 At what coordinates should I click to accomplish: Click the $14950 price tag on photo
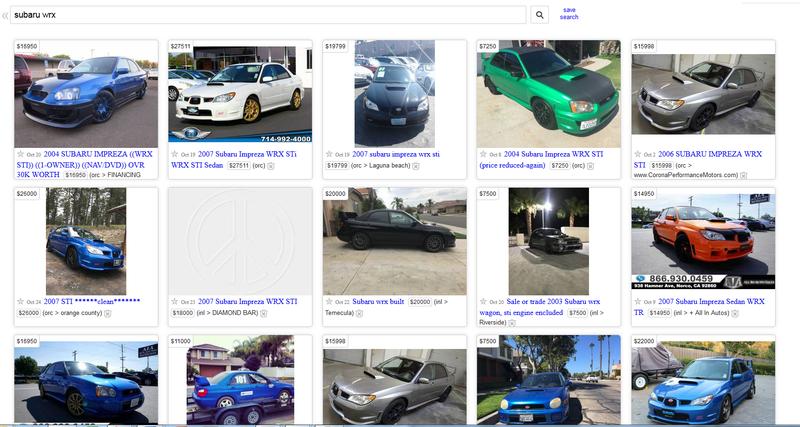[x=644, y=194]
